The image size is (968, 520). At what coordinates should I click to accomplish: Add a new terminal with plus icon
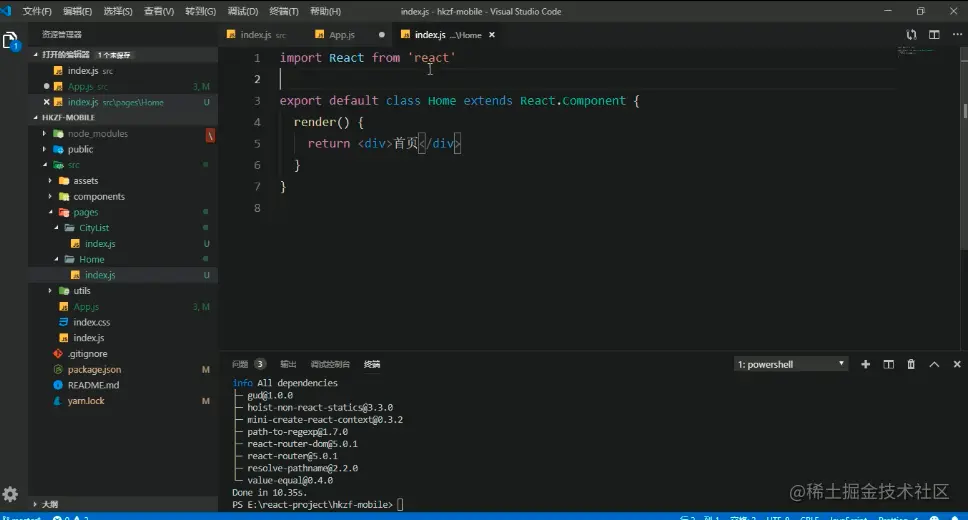[x=866, y=364]
